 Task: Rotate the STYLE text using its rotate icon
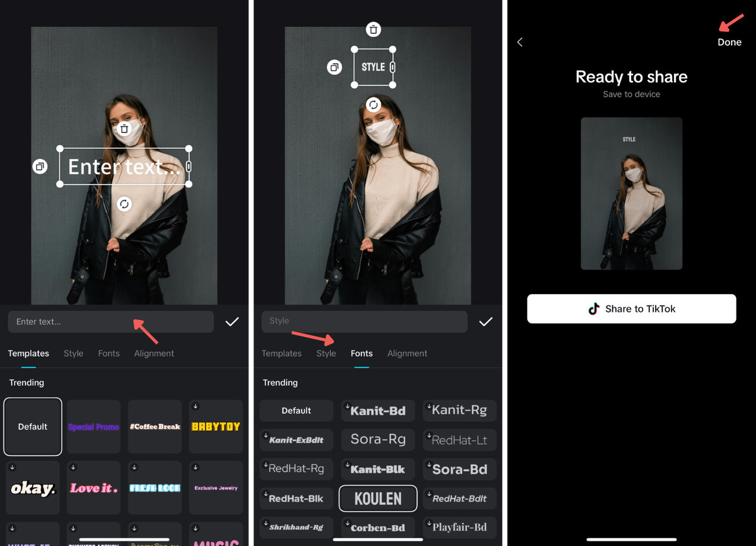(x=374, y=104)
